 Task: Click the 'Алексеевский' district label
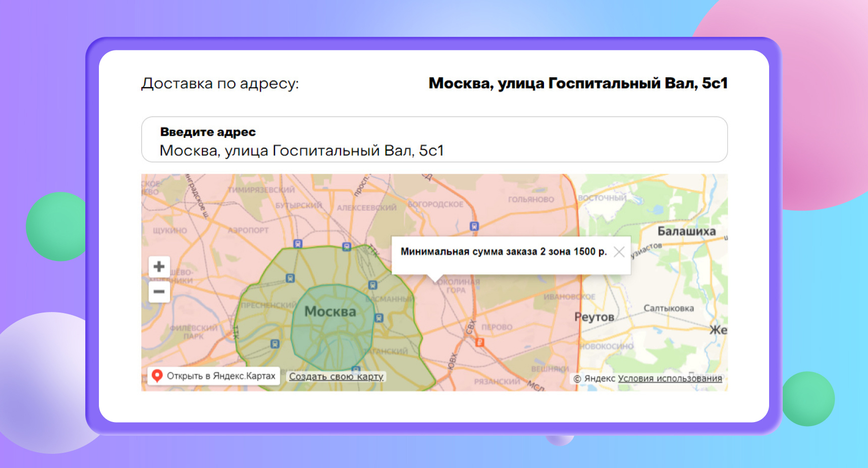pyautogui.click(x=366, y=207)
